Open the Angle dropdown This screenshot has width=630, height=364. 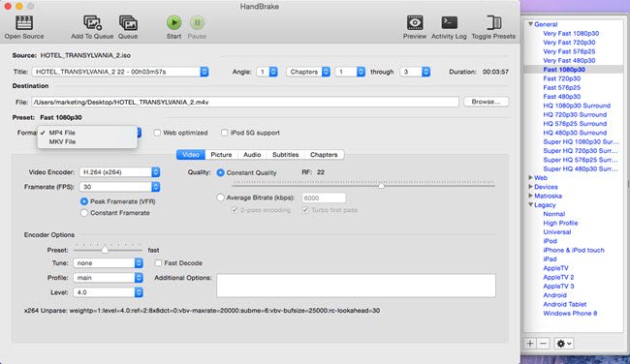tap(268, 72)
